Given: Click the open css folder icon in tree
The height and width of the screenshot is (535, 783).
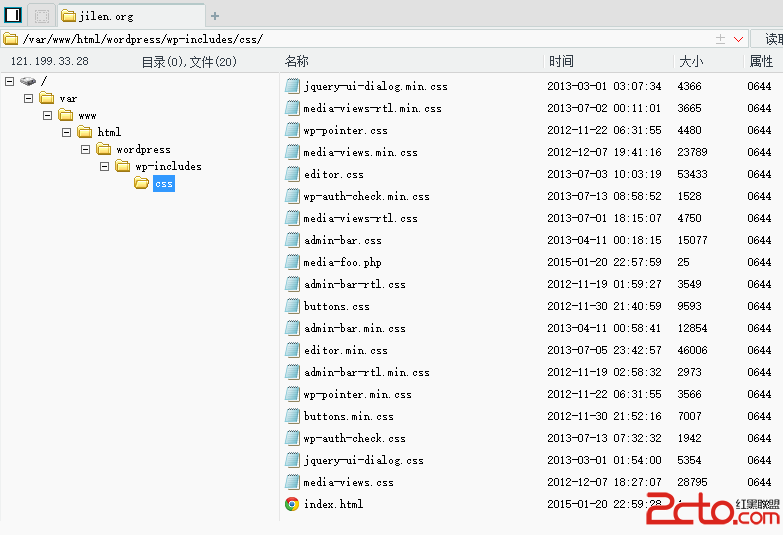Looking at the screenshot, I should (x=142, y=183).
